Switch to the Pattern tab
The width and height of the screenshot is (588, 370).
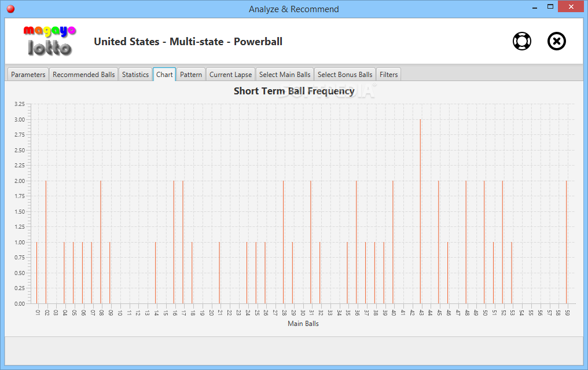coord(191,74)
